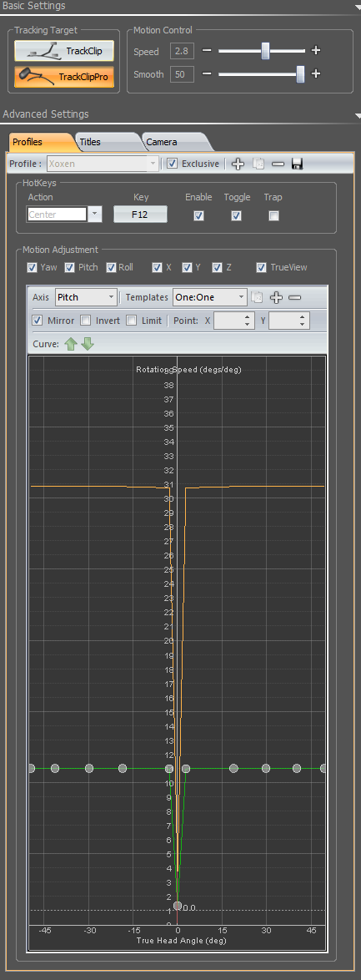Toggle the hotkey Enable checkbox
The height and width of the screenshot is (980, 361).
(199, 215)
